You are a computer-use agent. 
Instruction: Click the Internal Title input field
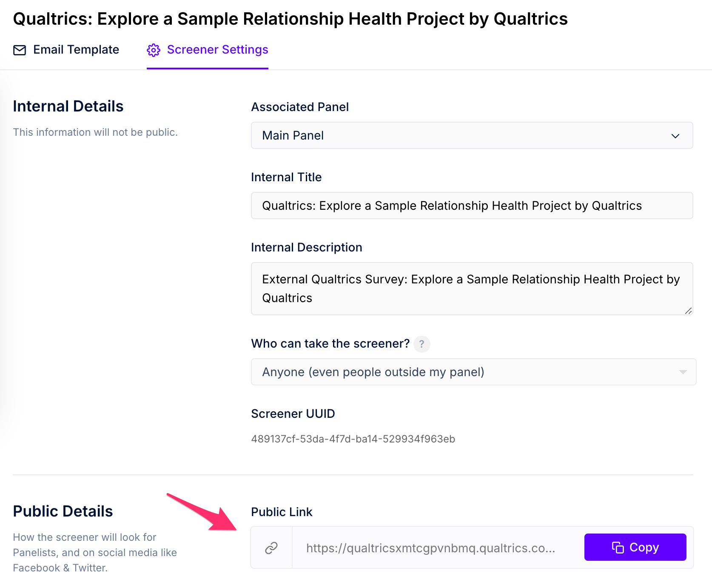point(472,206)
